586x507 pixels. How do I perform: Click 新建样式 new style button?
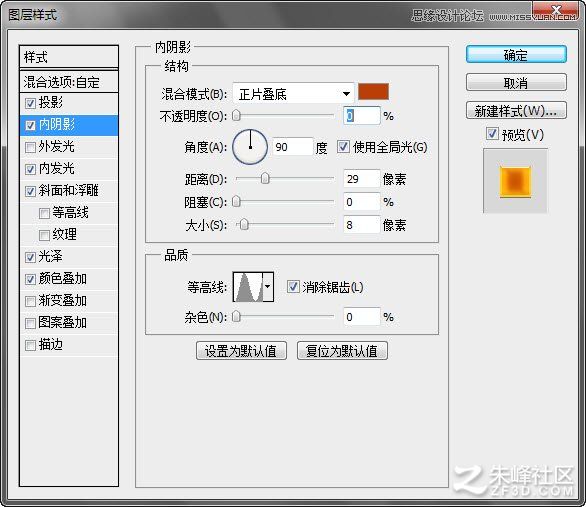516,111
